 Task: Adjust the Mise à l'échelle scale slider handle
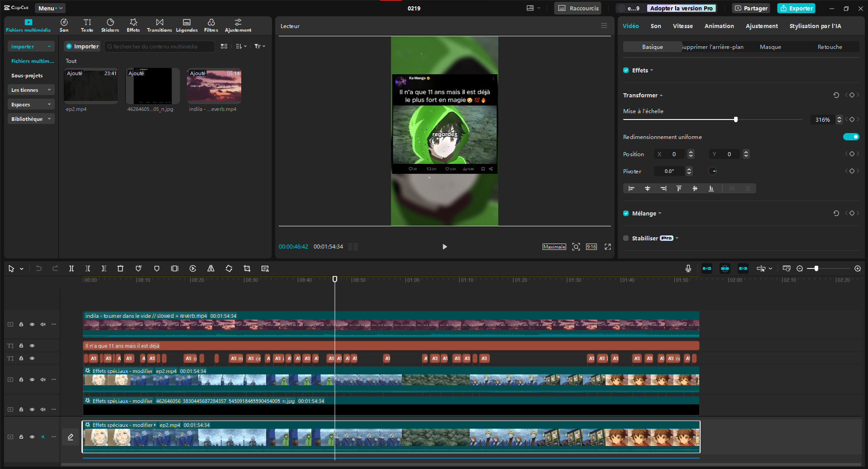click(x=736, y=120)
